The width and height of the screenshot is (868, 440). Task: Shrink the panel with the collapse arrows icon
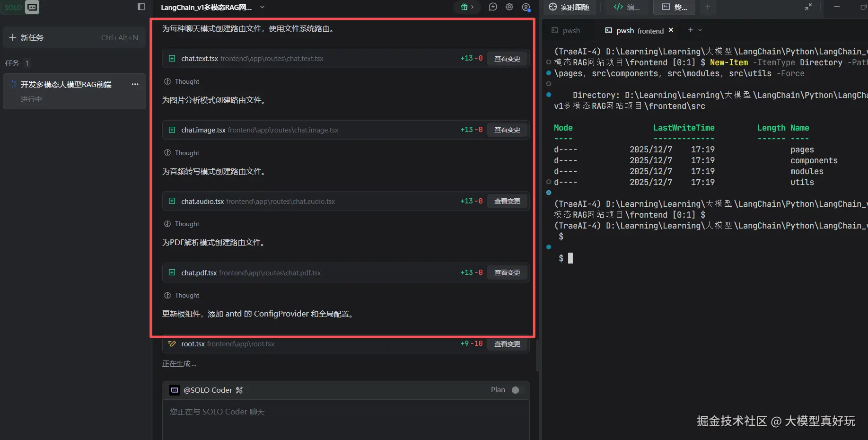[808, 7]
